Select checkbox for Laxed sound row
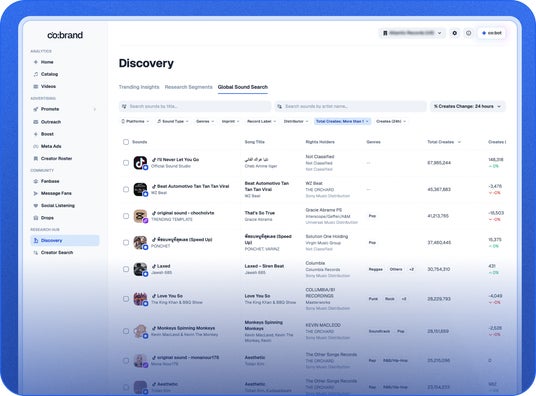 126,269
